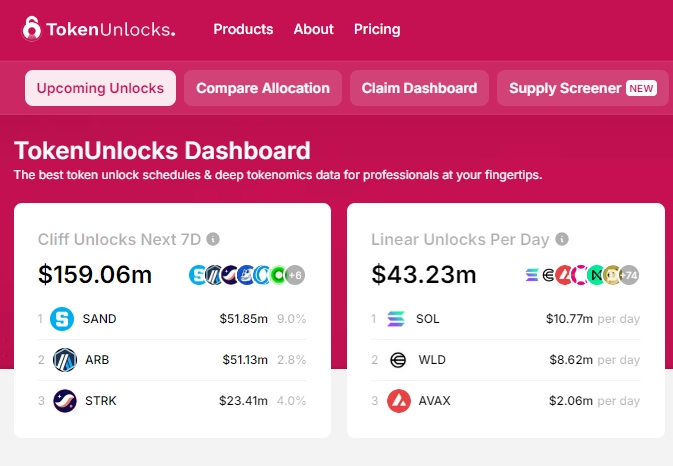Screen dimensions: 673x466
Task: Open the Products menu
Action: click(243, 29)
